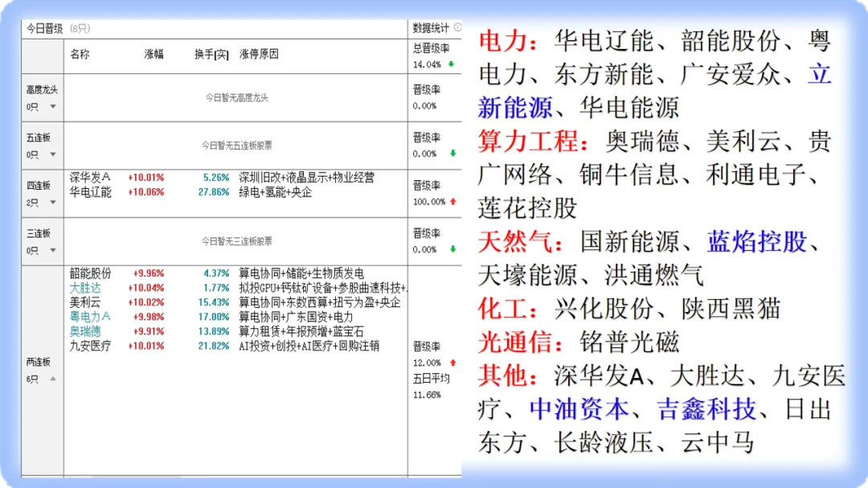The image size is (868, 488).
Task: Click the 今日暂无高度龙头 placeholder text
Action: click(237, 97)
